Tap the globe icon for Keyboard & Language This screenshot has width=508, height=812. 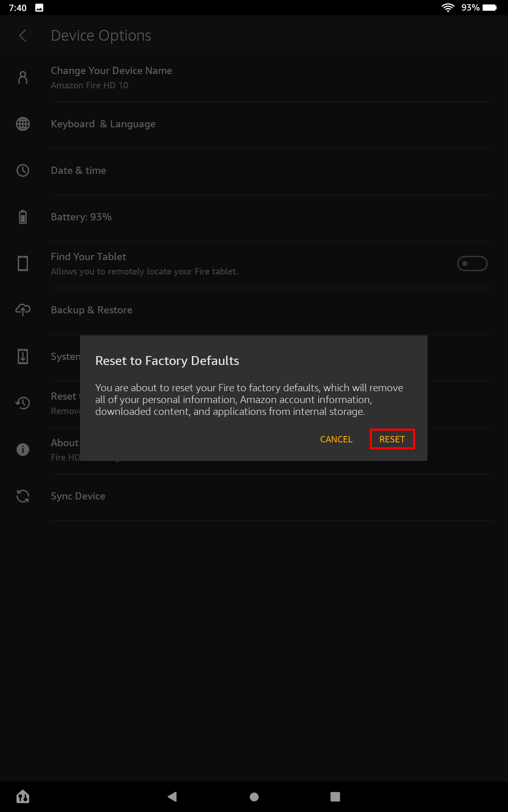pos(23,124)
